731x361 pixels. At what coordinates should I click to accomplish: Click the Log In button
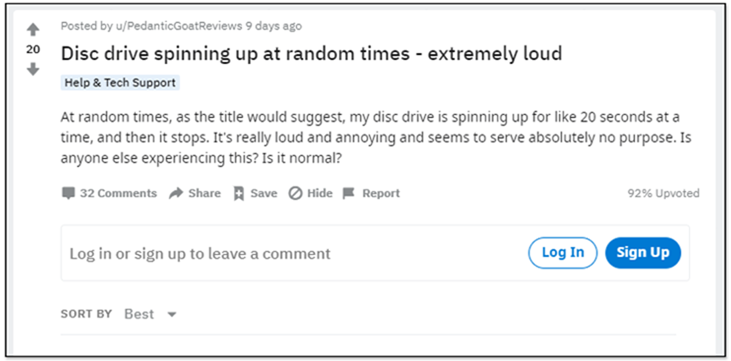click(563, 252)
